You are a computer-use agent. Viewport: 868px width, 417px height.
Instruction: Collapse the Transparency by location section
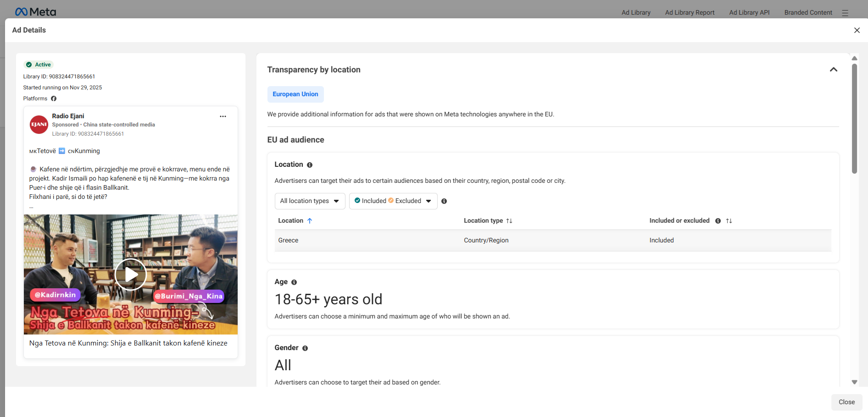834,70
